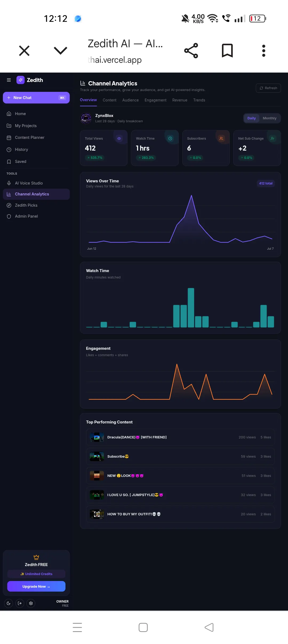Tap the Android home button
This screenshot has width=288, height=644.
click(x=143, y=627)
